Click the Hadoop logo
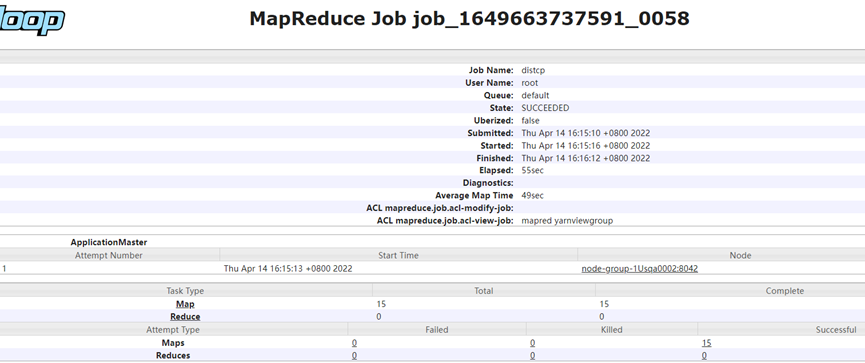Image resolution: width=865 pixels, height=363 pixels. point(31,21)
